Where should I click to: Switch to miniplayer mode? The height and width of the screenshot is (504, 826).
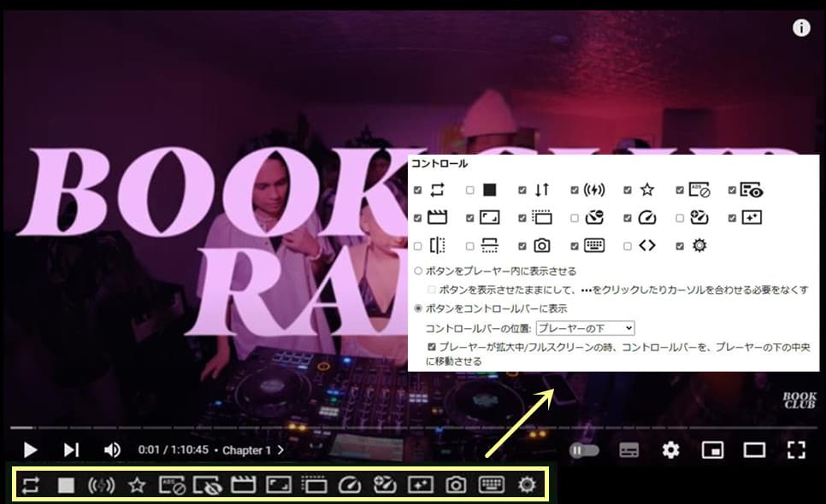pos(713,450)
